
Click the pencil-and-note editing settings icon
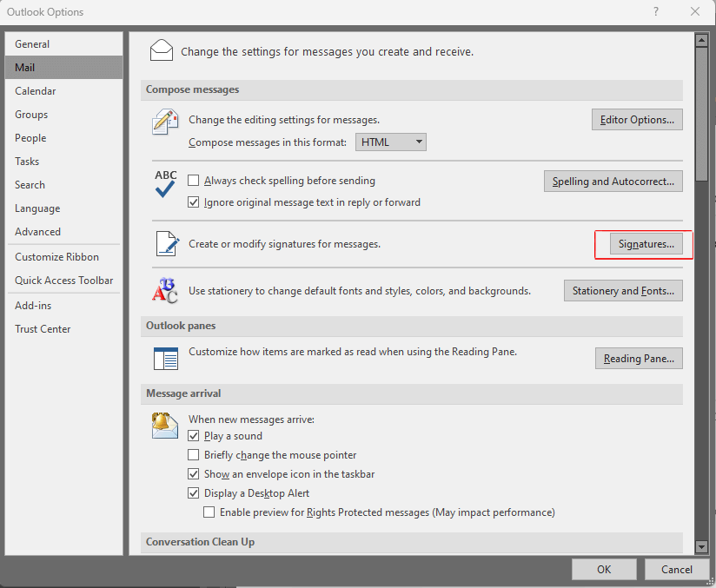tap(164, 122)
